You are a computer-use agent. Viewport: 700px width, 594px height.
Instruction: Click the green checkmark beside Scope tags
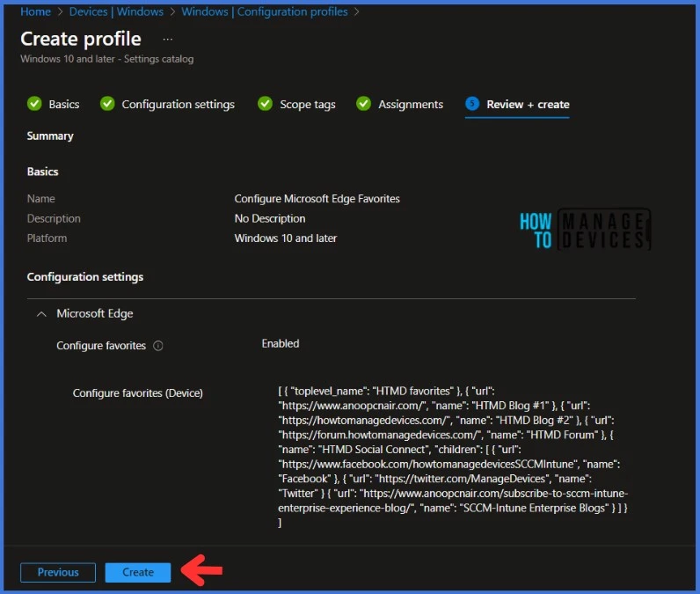266,104
